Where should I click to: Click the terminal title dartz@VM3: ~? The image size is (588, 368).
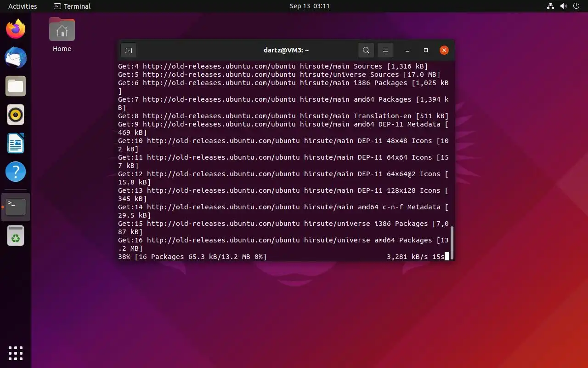(x=286, y=50)
